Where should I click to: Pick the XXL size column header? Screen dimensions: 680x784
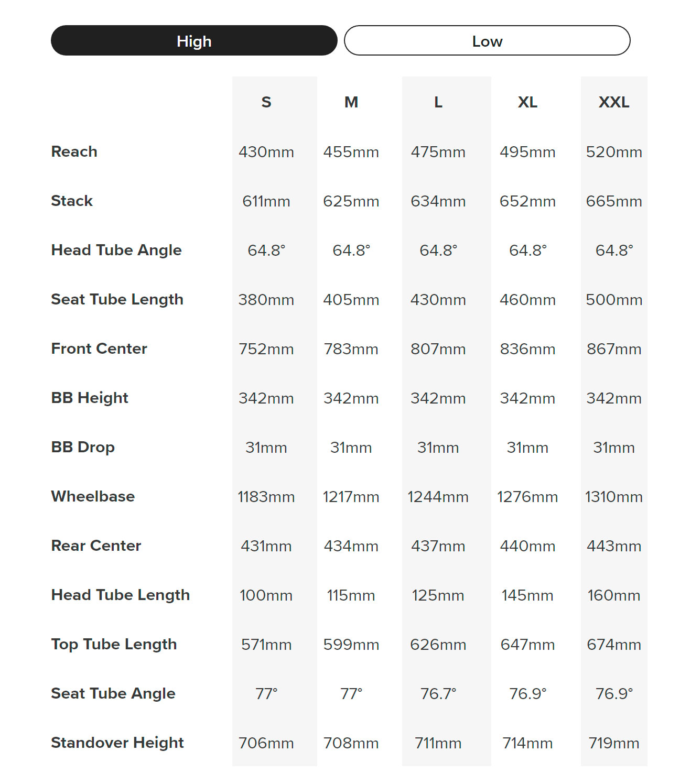[614, 102]
